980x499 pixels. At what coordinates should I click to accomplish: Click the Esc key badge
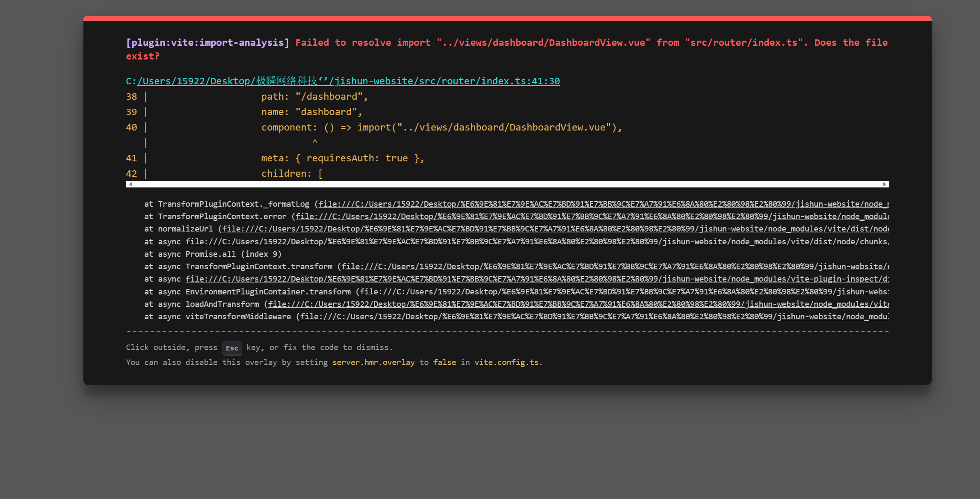click(x=232, y=348)
